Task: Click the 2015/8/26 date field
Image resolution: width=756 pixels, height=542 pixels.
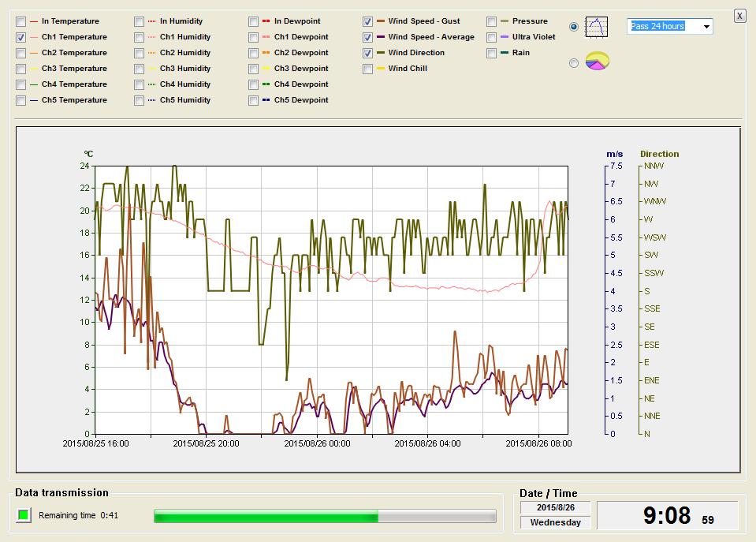Action: (555, 507)
